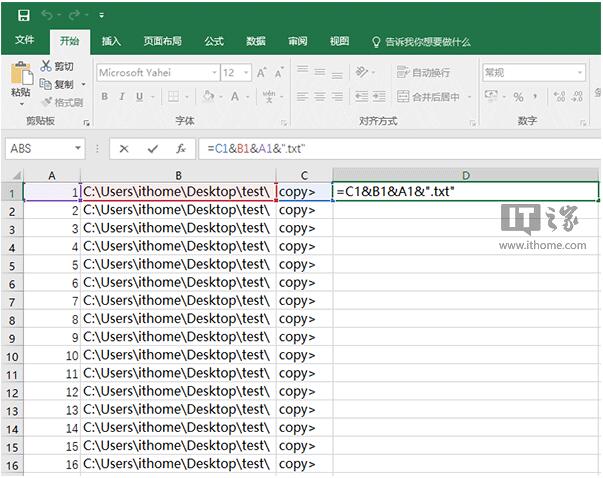Click the Format Painter (格式刷) icon
Screen dimensions: 603x478
[48, 102]
